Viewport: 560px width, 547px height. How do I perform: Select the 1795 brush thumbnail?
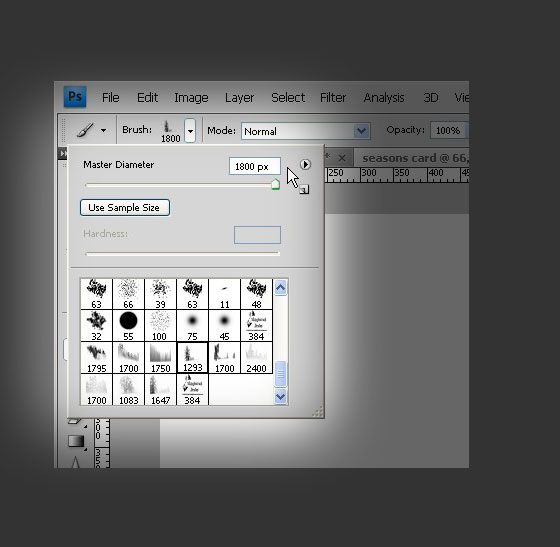click(96, 357)
